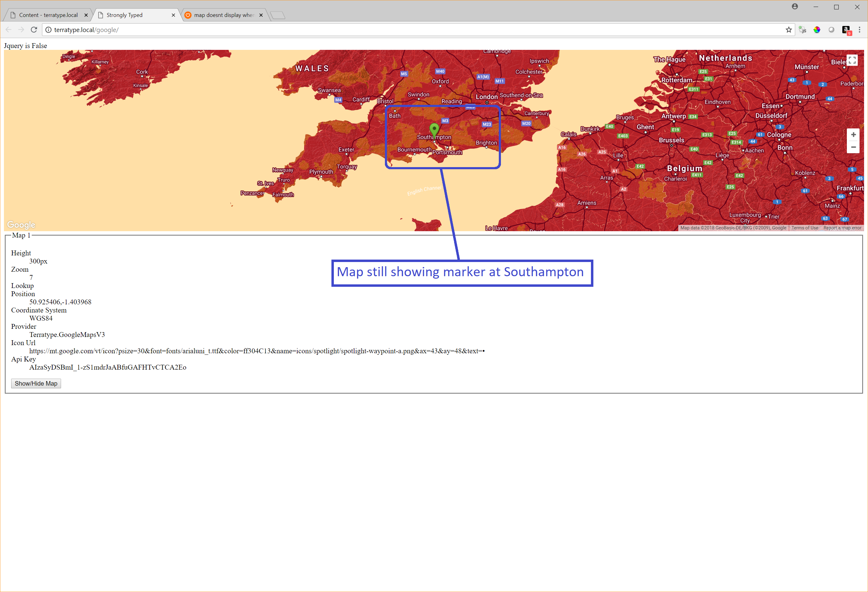Viewport: 868px width, 592px height.
Task: Close the Content - terratype.local tab
Action: point(86,15)
